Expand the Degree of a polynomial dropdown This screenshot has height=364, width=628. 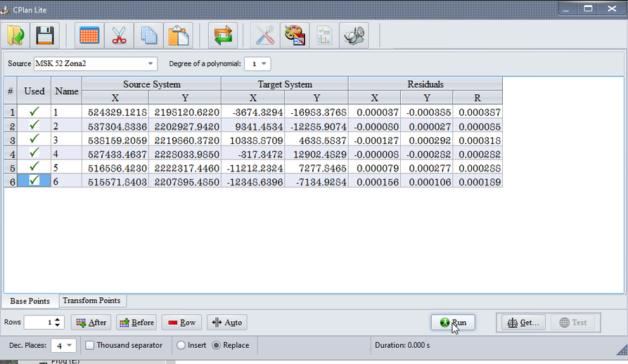pyautogui.click(x=257, y=64)
